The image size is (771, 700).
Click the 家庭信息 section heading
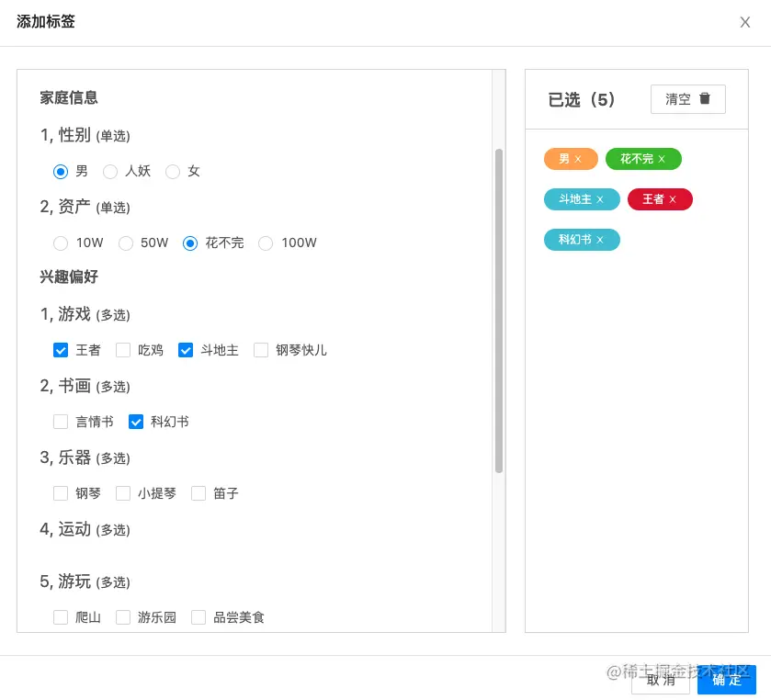pos(69,97)
